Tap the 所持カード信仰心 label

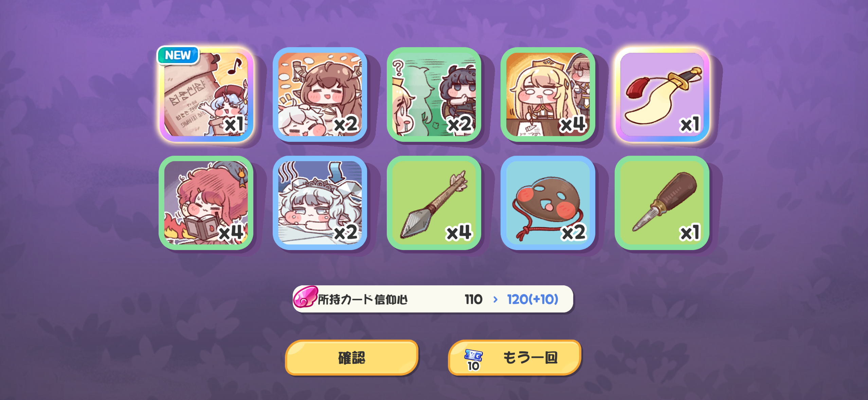[362, 300]
